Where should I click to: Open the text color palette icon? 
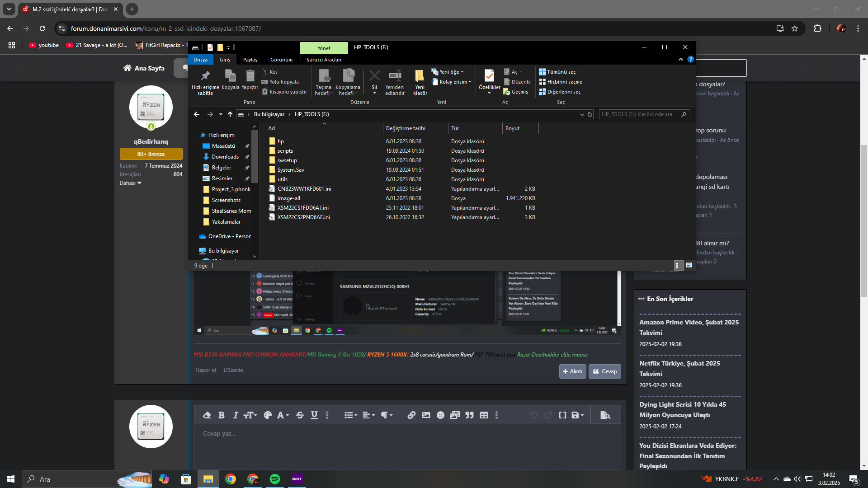tap(268, 415)
